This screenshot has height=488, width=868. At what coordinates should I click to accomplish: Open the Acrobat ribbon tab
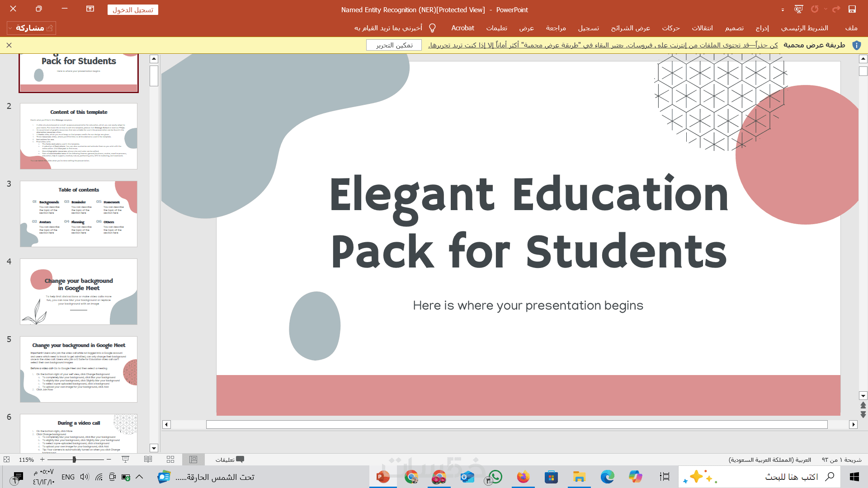(x=462, y=28)
